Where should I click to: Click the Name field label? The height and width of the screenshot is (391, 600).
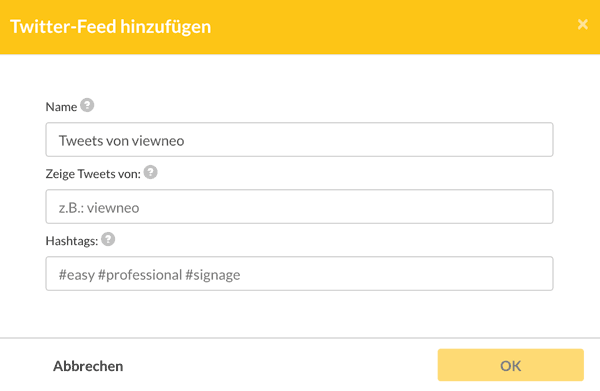pyautogui.click(x=61, y=107)
